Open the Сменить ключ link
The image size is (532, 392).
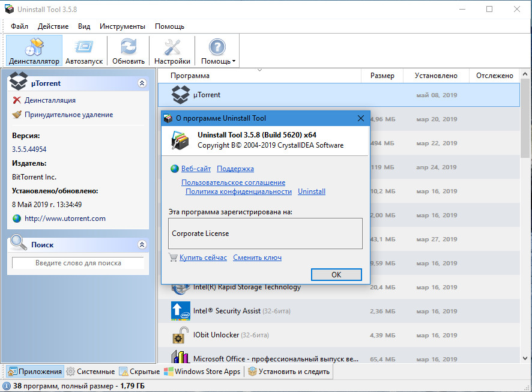[257, 258]
